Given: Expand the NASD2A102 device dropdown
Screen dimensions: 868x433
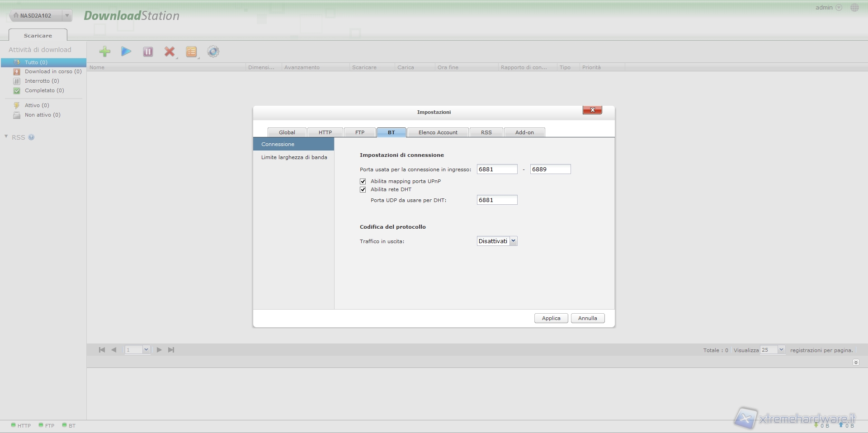Looking at the screenshot, I should (x=67, y=15).
